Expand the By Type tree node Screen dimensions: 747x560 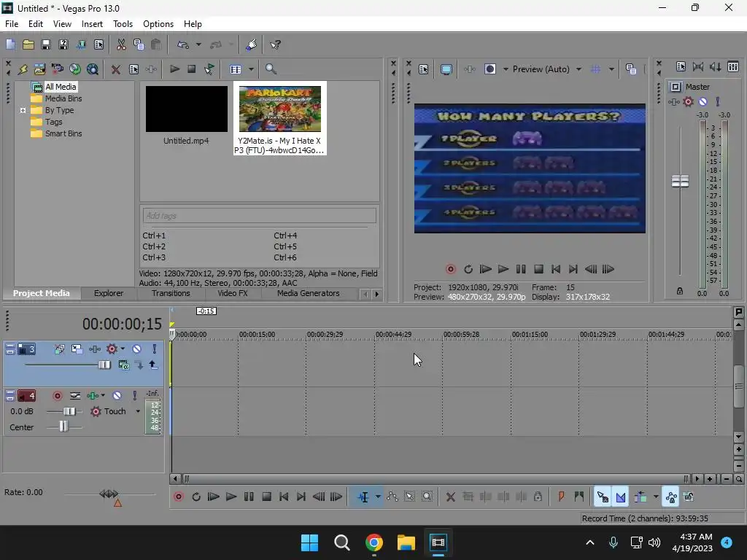click(23, 111)
